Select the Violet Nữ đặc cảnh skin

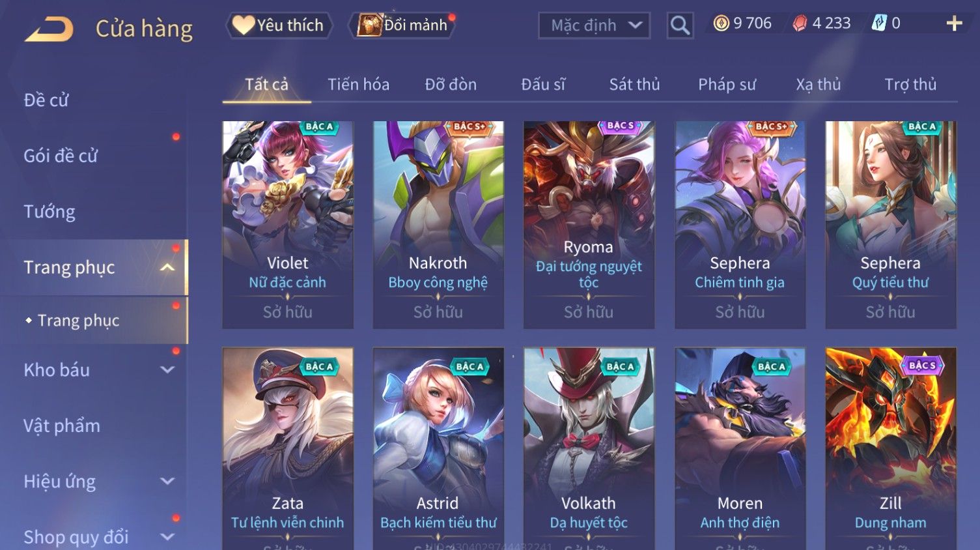tap(288, 225)
